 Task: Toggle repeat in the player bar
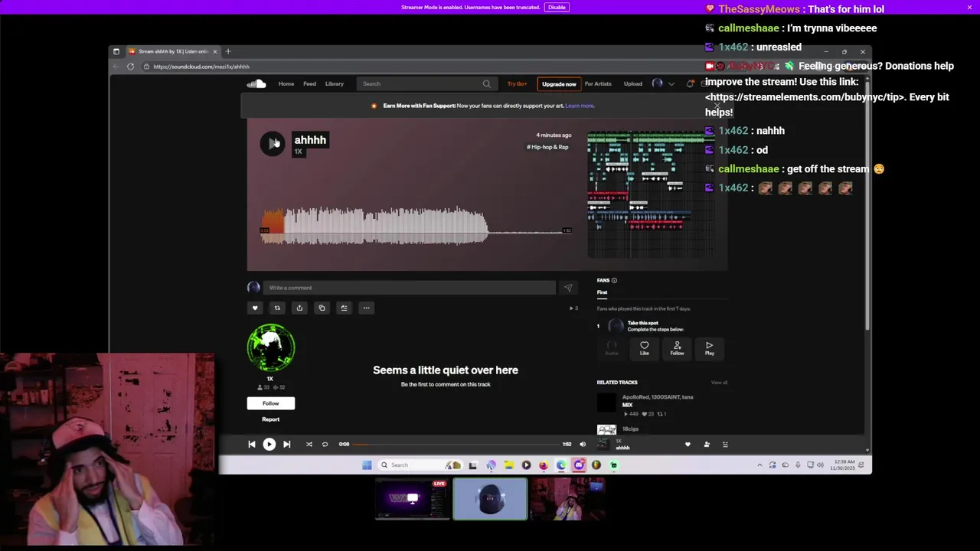coord(325,444)
